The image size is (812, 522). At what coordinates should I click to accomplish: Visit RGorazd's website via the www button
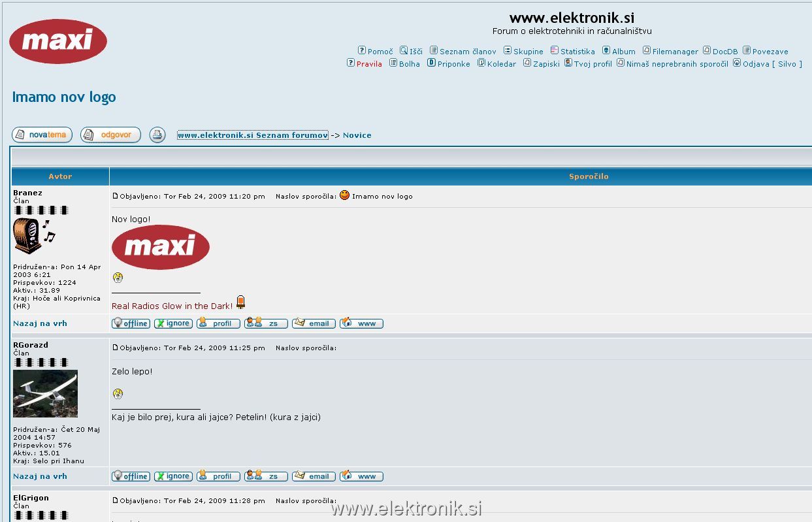[x=361, y=476]
